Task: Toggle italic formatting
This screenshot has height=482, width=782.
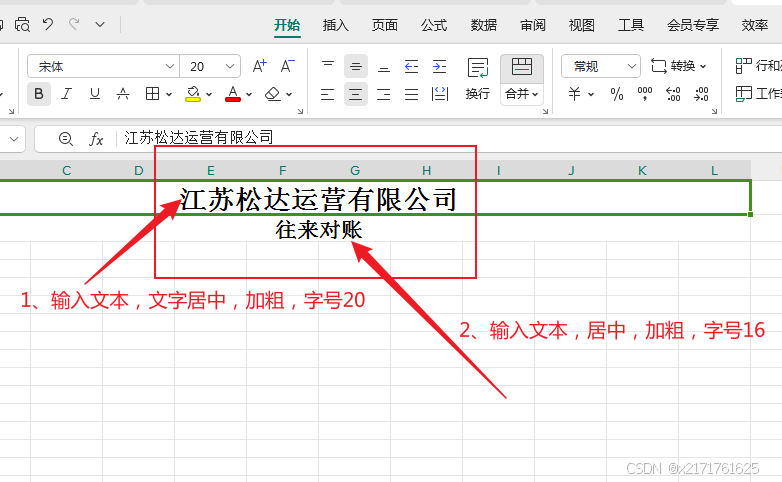Action: tap(66, 94)
